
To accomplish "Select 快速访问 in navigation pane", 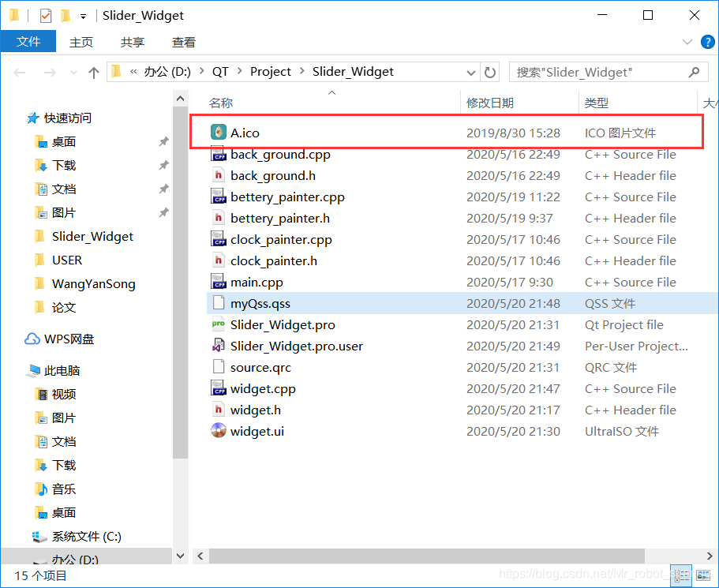I will pos(58,118).
